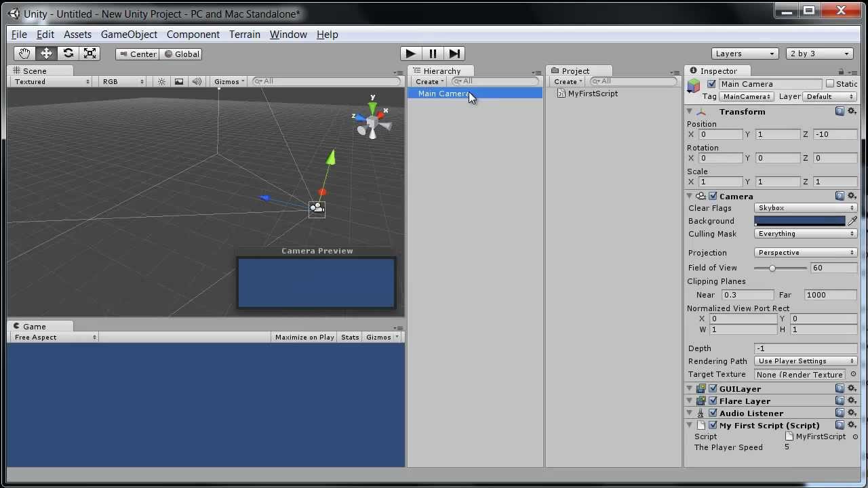
Task: Open RGB render mode dropdown
Action: pyautogui.click(x=122, y=81)
